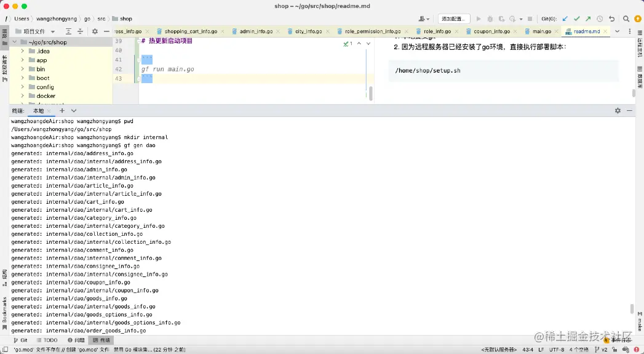Image resolution: width=644 pixels, height=354 pixels.
Task: Switch to city_info.go tab
Action: [308, 31]
